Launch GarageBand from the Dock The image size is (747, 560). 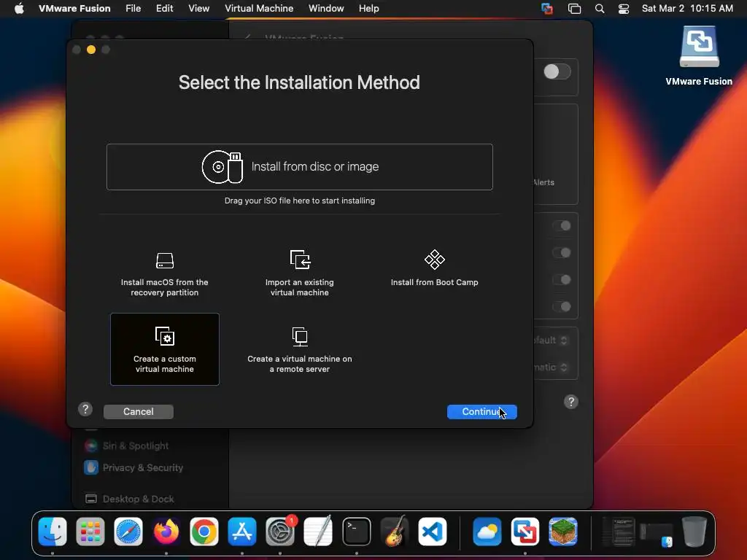click(x=395, y=531)
